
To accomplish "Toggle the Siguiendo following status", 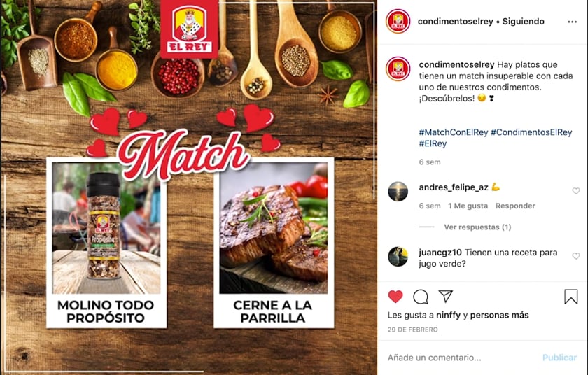I will (523, 22).
